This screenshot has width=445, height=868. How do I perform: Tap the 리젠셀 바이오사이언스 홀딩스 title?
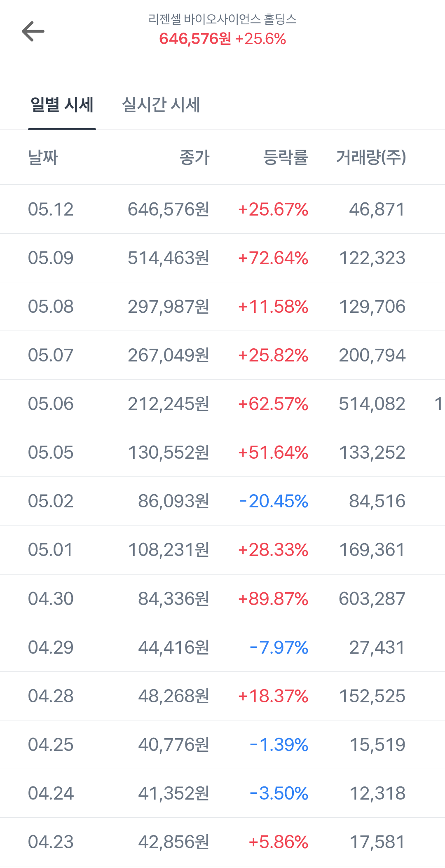click(222, 19)
